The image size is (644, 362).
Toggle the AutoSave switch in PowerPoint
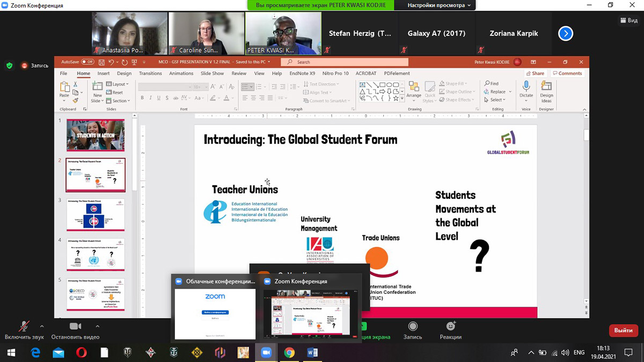point(87,62)
